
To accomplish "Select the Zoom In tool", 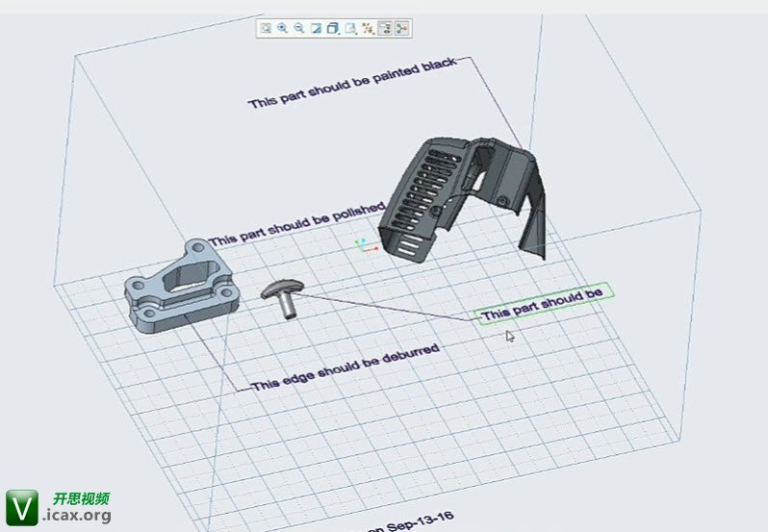I will point(282,29).
